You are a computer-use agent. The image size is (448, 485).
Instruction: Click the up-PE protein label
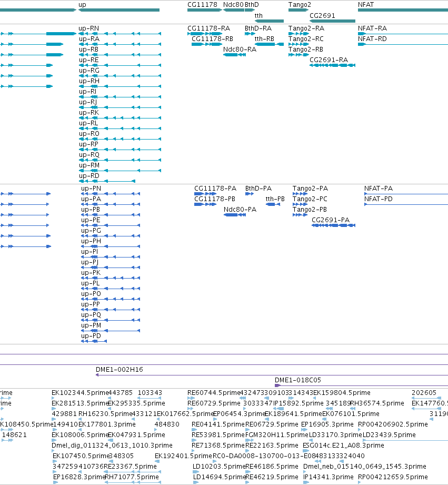click(91, 220)
